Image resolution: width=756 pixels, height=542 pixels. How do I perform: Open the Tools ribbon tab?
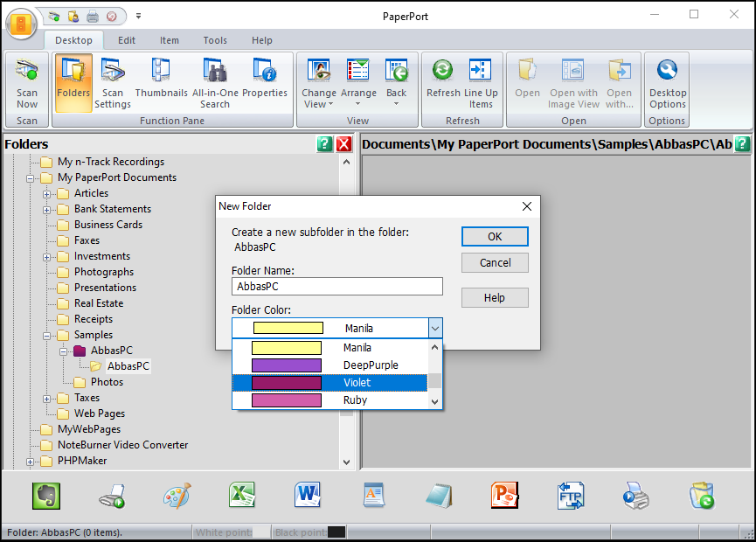pyautogui.click(x=215, y=40)
